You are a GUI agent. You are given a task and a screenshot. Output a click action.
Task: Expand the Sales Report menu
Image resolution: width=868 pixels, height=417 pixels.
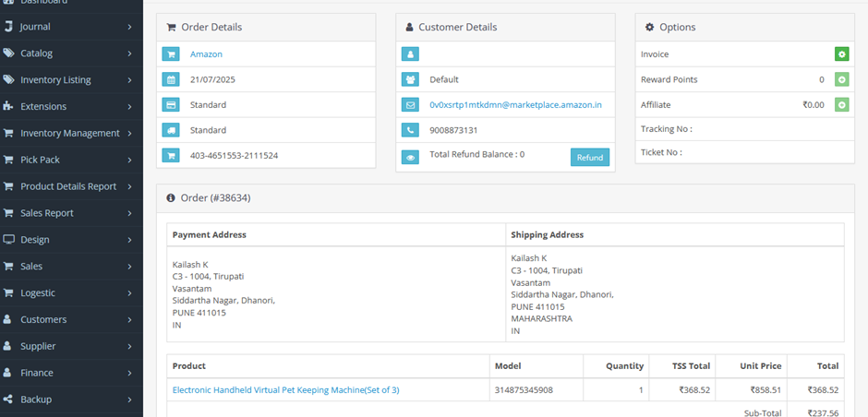tap(69, 213)
